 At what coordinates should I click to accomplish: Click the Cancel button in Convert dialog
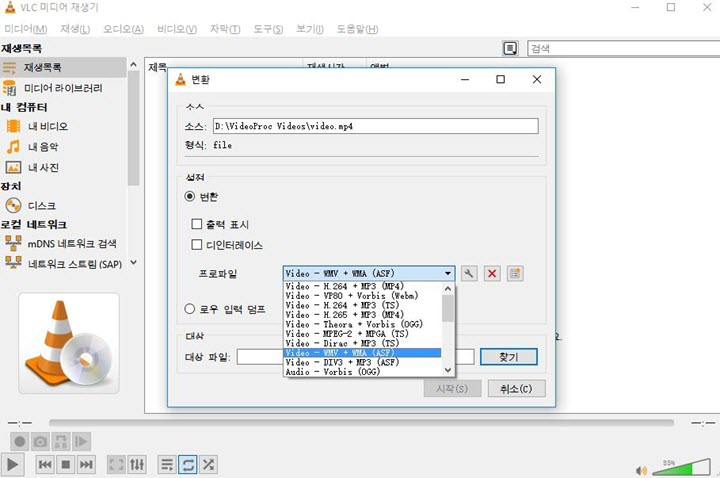click(x=517, y=388)
